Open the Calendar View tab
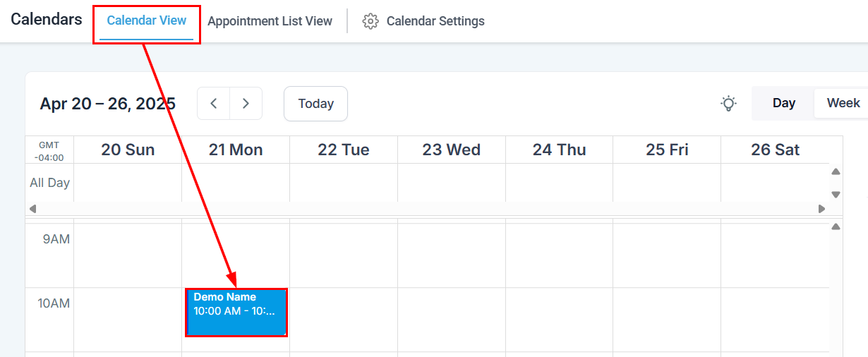The height and width of the screenshot is (357, 868). pos(147,21)
